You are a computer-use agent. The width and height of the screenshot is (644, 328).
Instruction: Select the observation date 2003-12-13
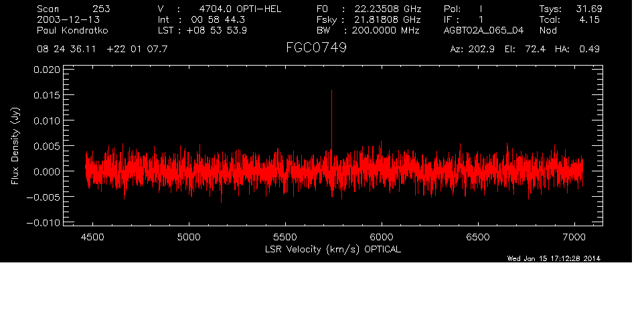64,19
